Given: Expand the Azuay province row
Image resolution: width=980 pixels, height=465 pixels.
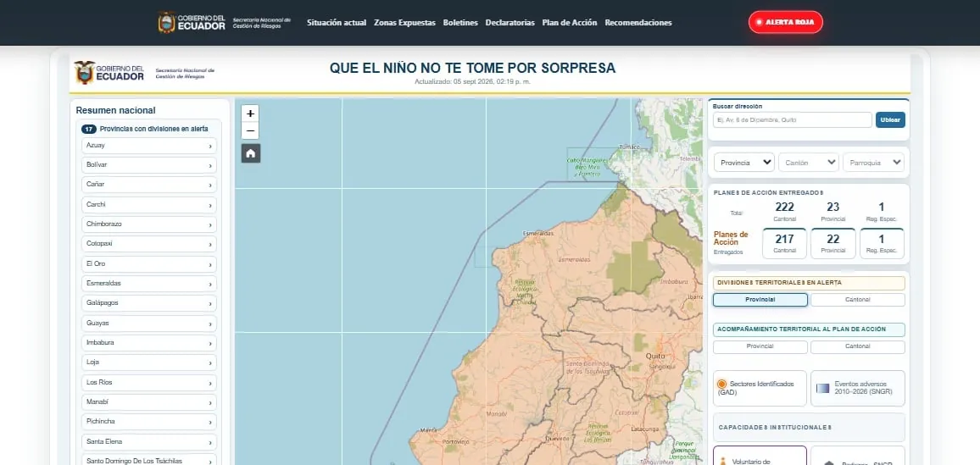Looking at the screenshot, I should [148, 146].
